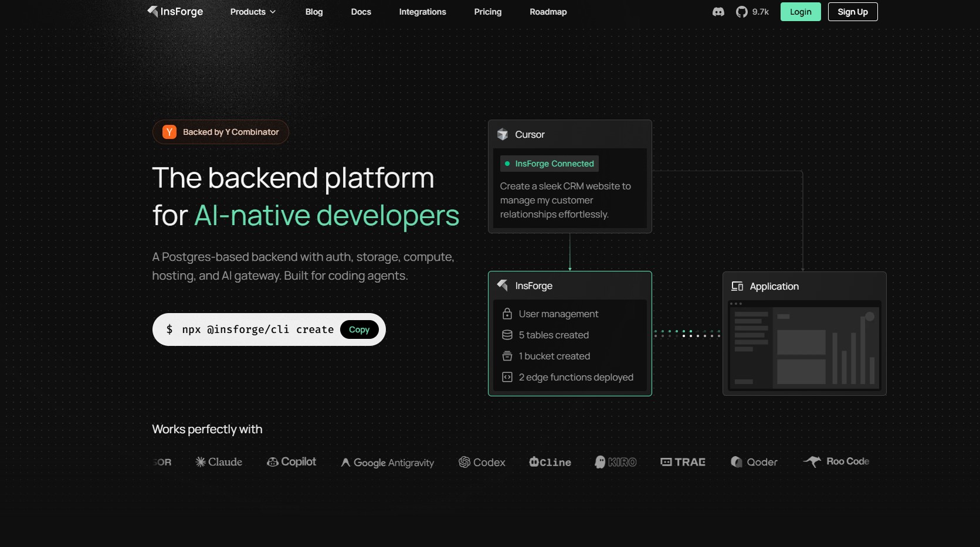Click the 'Application' card title
The width and height of the screenshot is (980, 547).
(x=774, y=286)
